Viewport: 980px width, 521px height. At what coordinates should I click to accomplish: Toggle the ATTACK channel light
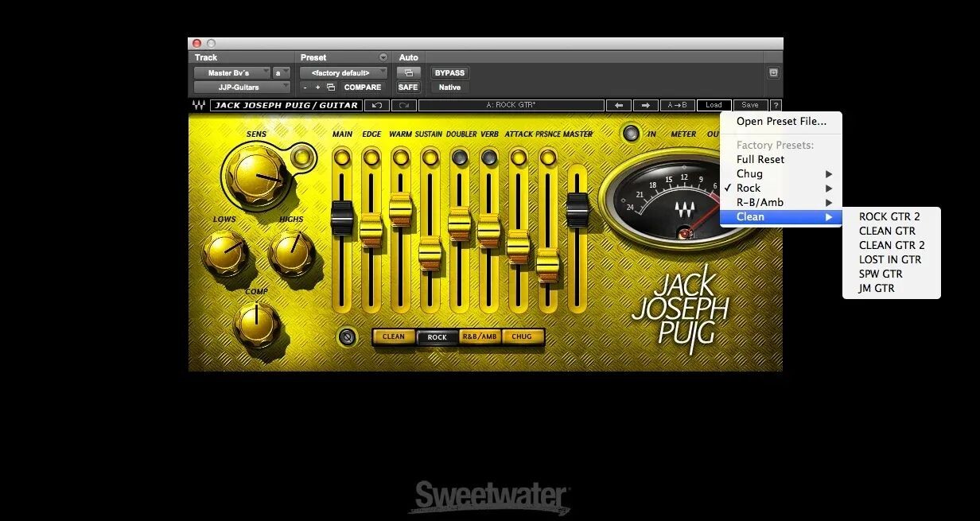point(518,157)
